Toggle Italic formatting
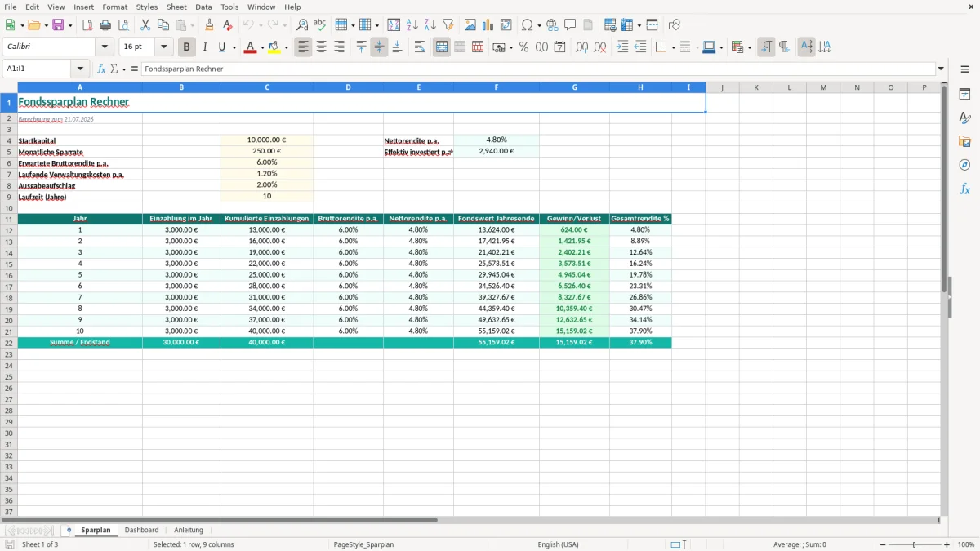Image resolution: width=980 pixels, height=551 pixels. pyautogui.click(x=205, y=47)
